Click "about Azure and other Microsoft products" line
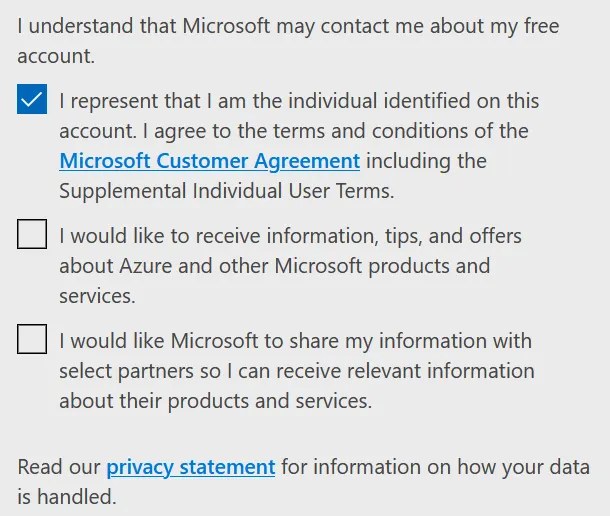This screenshot has width=610, height=516. pos(274,266)
